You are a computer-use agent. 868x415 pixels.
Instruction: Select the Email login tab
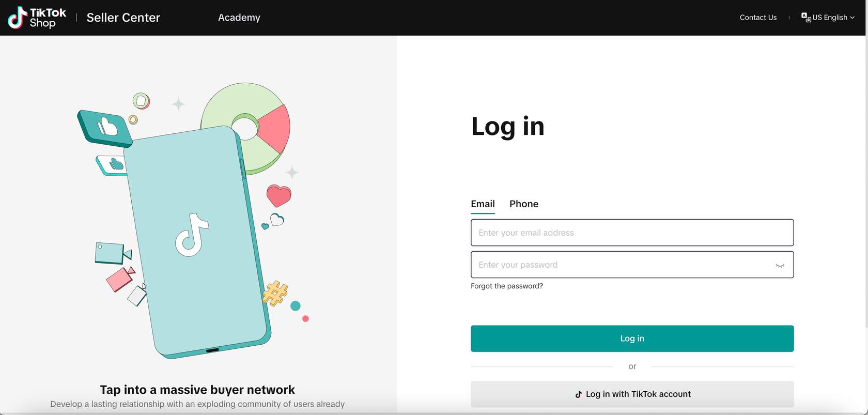pyautogui.click(x=483, y=204)
